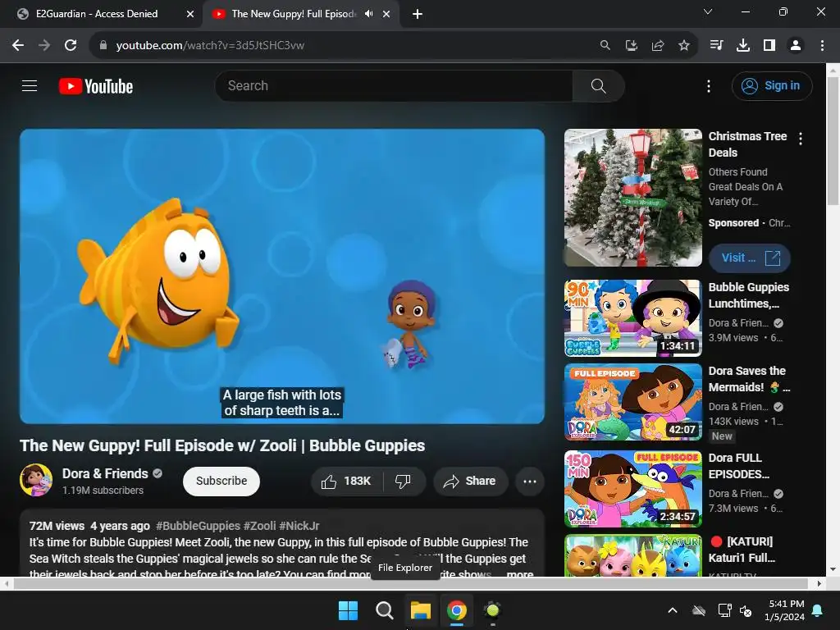This screenshot has width=840, height=630.
Task: Open the Chrome profile icon
Action: (x=796, y=46)
